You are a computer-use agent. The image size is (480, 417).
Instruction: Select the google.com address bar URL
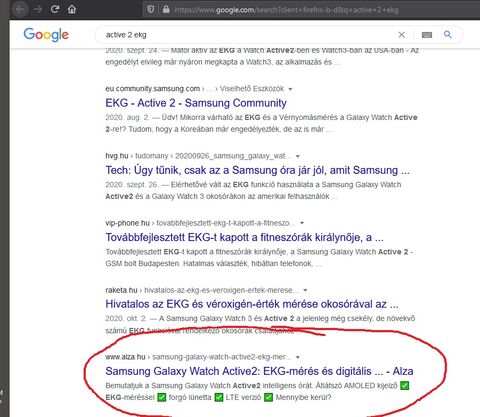point(286,10)
